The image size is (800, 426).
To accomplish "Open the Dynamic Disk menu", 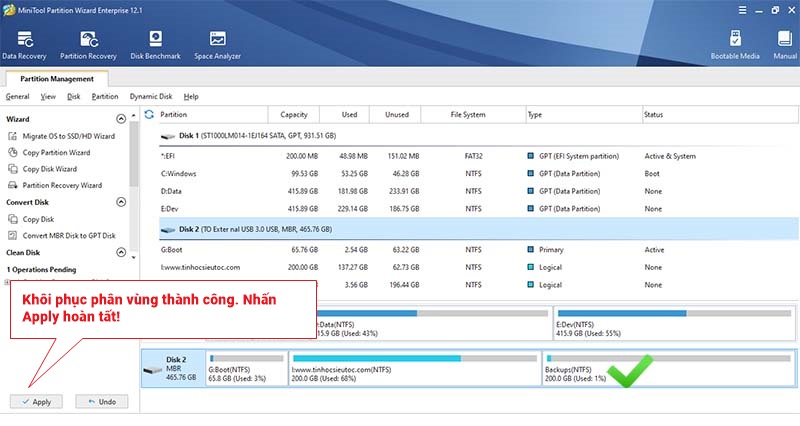I will point(151,96).
